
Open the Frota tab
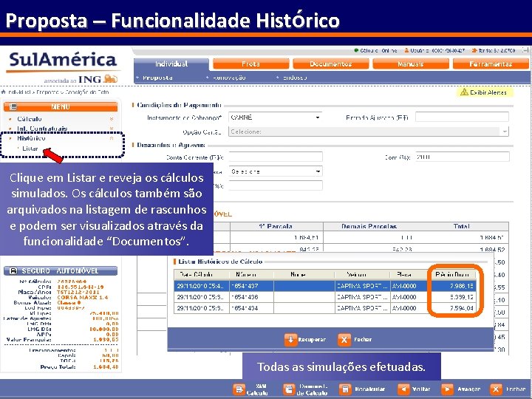pos(250,64)
